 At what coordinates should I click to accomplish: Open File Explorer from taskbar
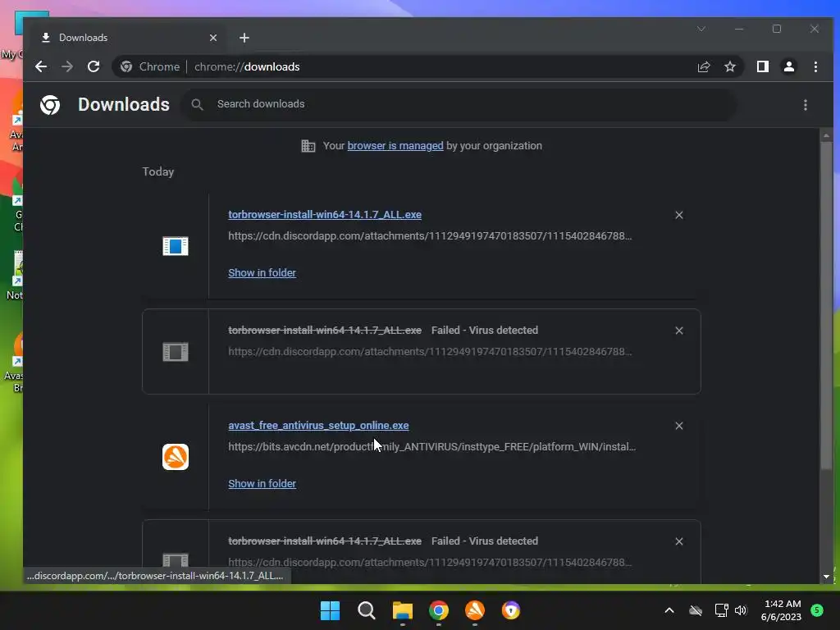click(x=402, y=610)
